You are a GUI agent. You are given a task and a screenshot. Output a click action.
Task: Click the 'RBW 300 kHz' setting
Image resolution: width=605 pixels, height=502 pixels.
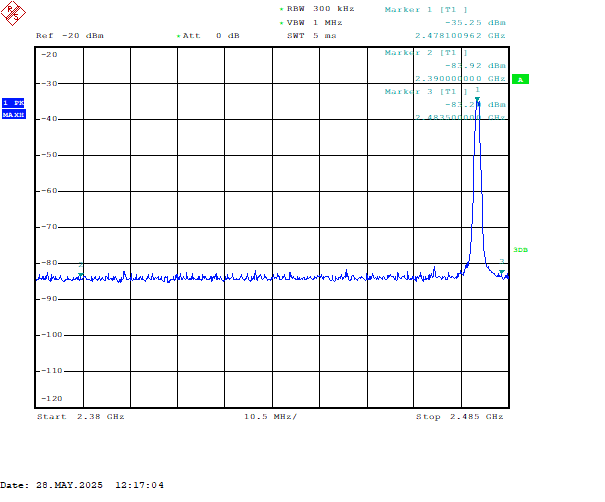coord(320,8)
